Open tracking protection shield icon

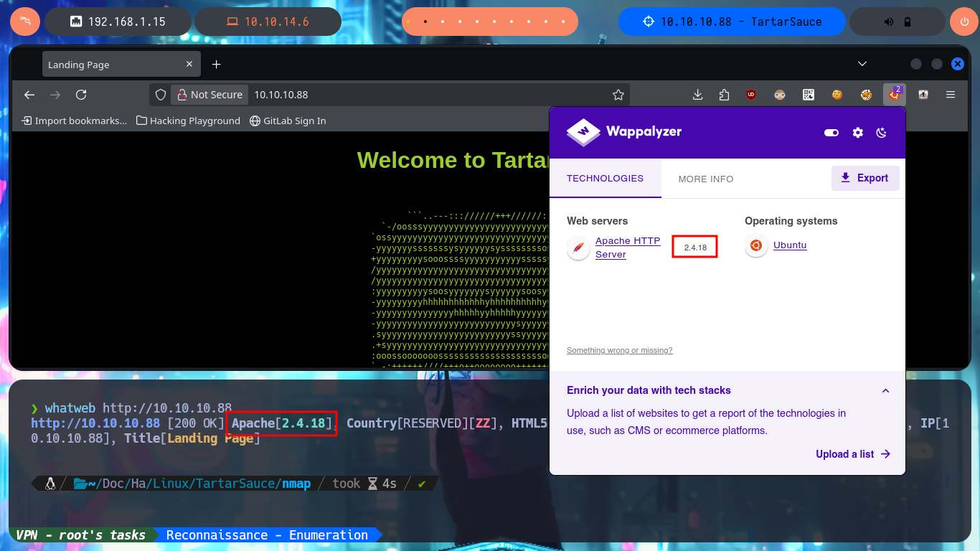161,95
